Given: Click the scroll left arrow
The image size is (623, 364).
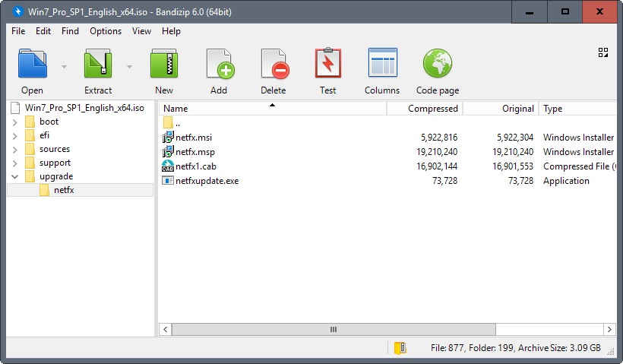Looking at the screenshot, I should (166, 330).
